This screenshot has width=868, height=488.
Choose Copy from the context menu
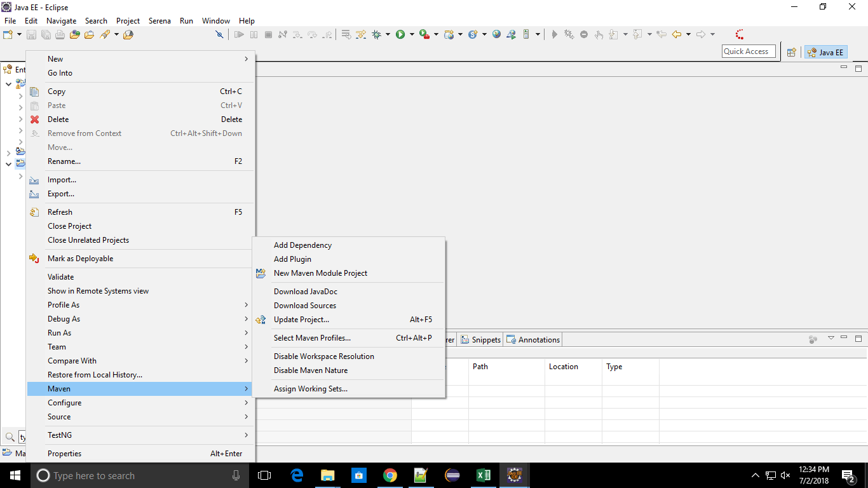click(x=140, y=91)
